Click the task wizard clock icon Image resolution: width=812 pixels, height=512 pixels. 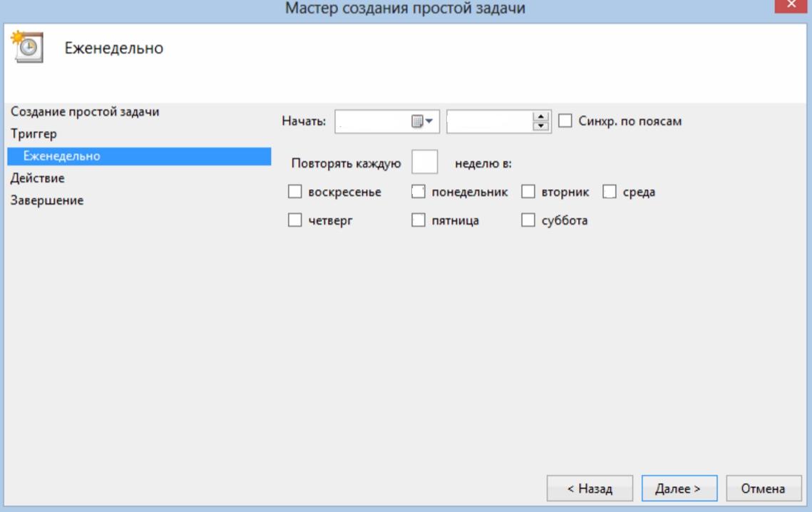coord(27,46)
